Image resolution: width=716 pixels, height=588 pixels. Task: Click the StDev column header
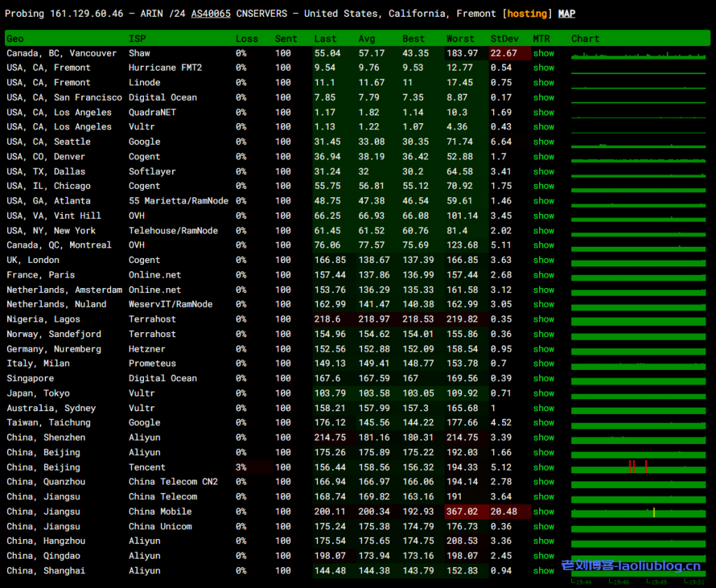pos(505,39)
